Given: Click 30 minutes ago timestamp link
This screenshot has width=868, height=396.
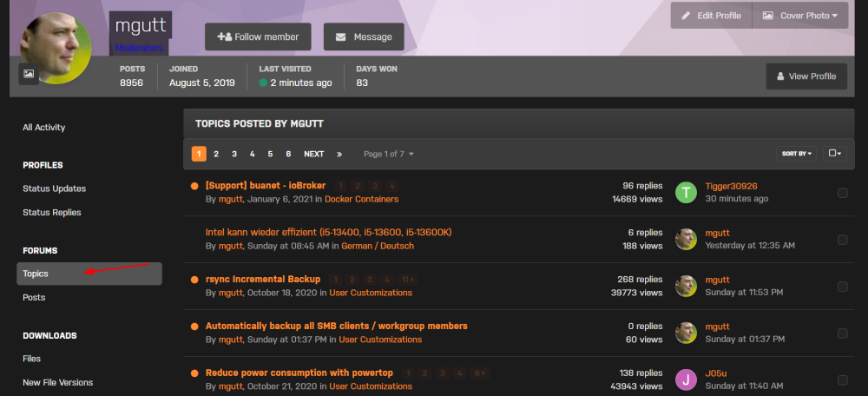Looking at the screenshot, I should coord(737,199).
